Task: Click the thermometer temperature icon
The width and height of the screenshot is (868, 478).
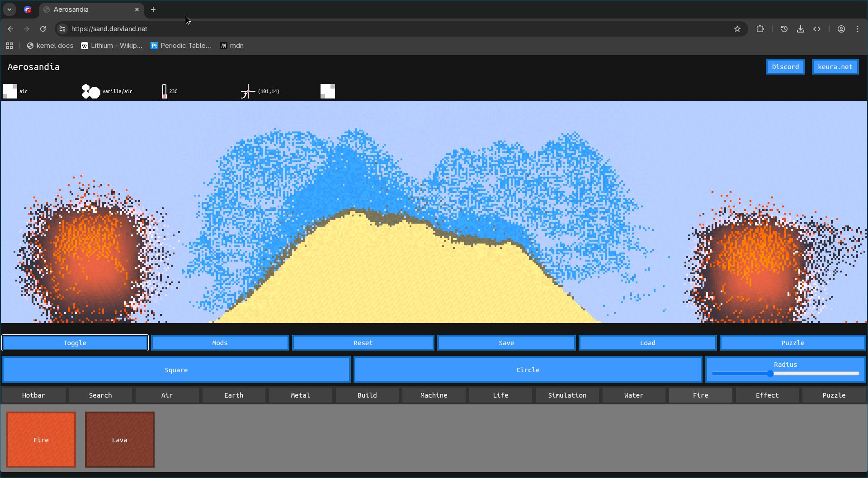Action: tap(164, 91)
